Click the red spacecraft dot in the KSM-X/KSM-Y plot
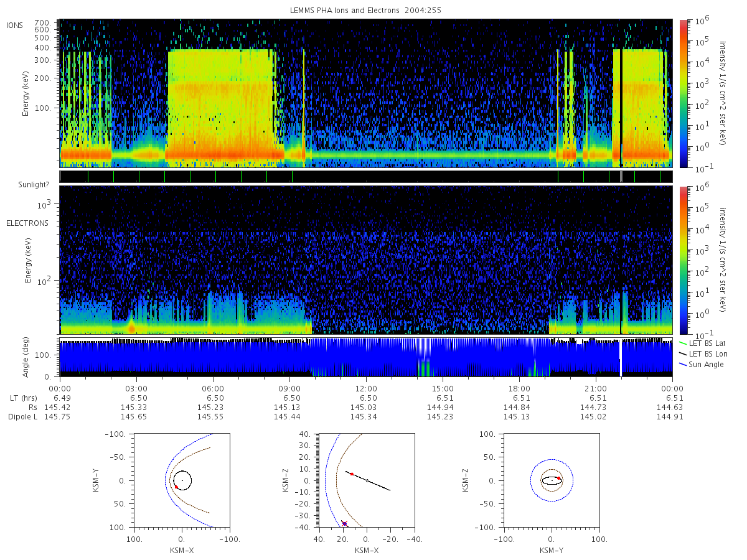 [176, 487]
